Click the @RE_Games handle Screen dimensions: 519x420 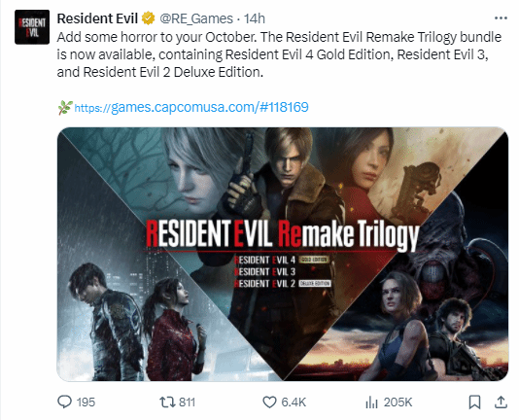196,18
